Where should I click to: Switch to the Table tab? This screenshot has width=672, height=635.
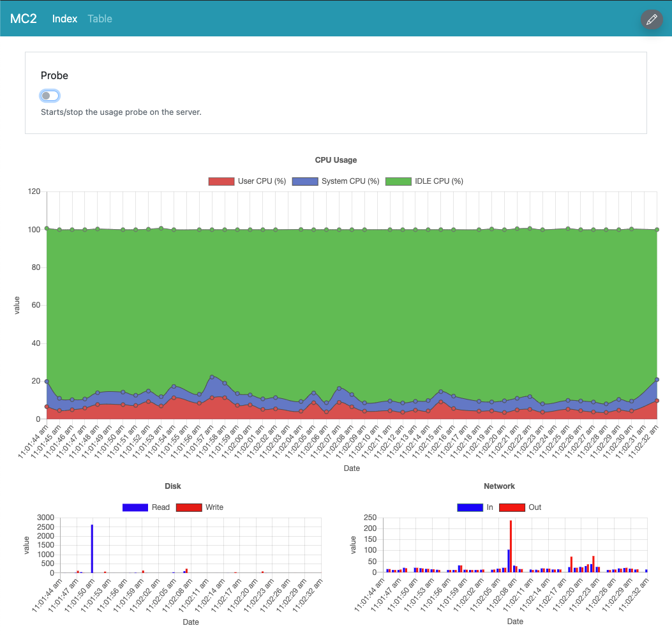pyautogui.click(x=100, y=19)
